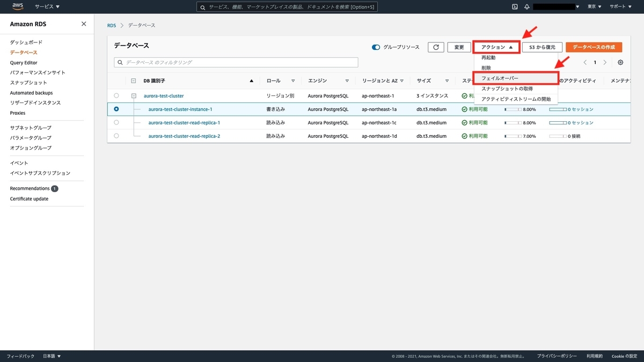Open Proxies in sidebar
Screen dimensions: 644x362
click(x=18, y=113)
